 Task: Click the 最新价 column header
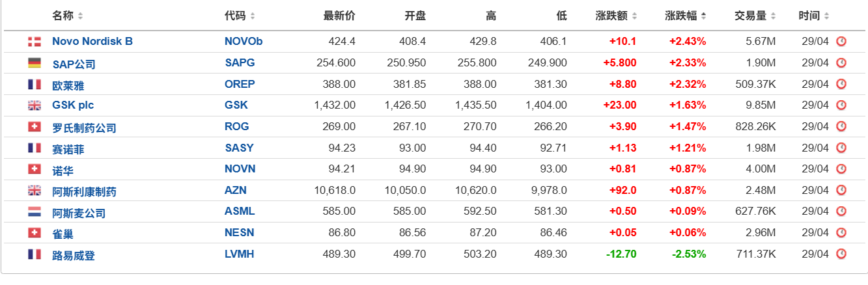coord(339,16)
